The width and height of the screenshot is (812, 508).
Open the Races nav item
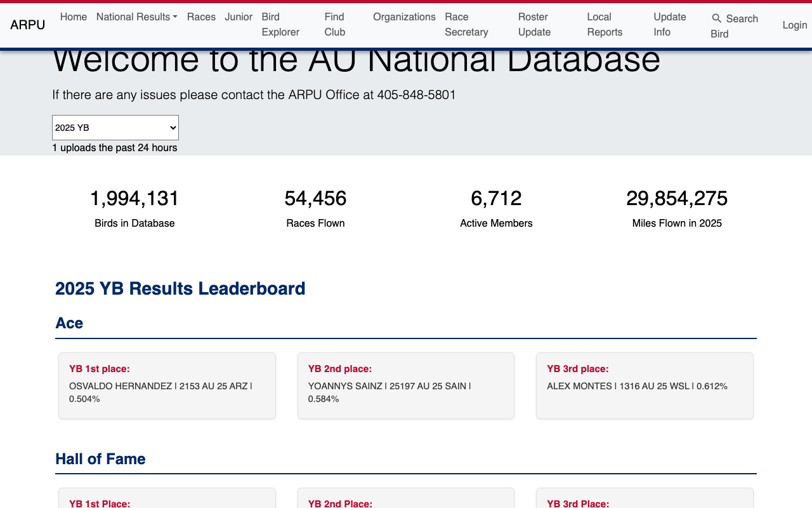point(201,17)
